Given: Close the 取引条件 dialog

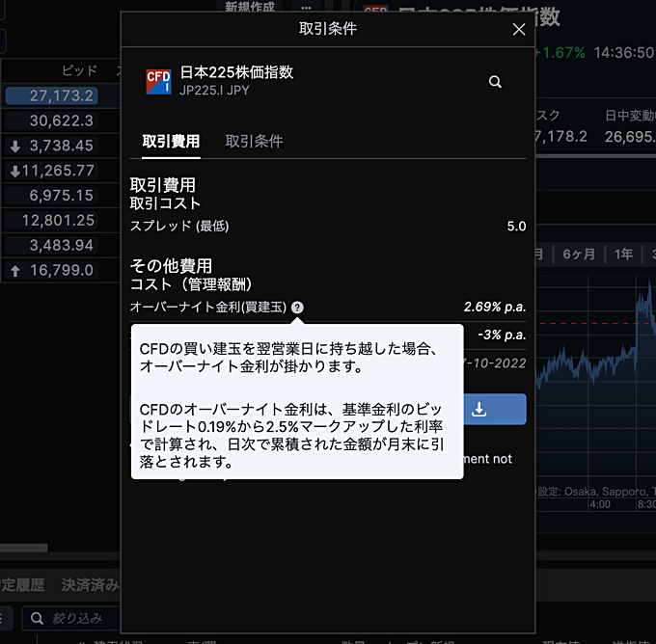Looking at the screenshot, I should click(x=519, y=29).
